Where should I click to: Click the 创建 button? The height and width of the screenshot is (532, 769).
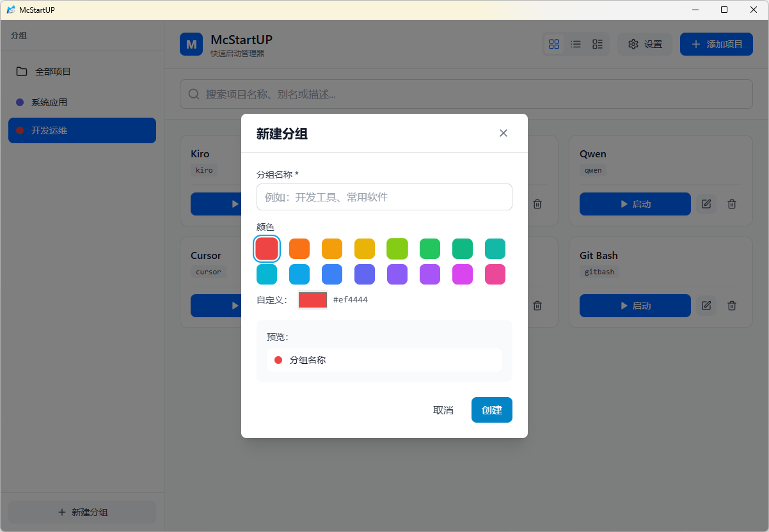(492, 410)
